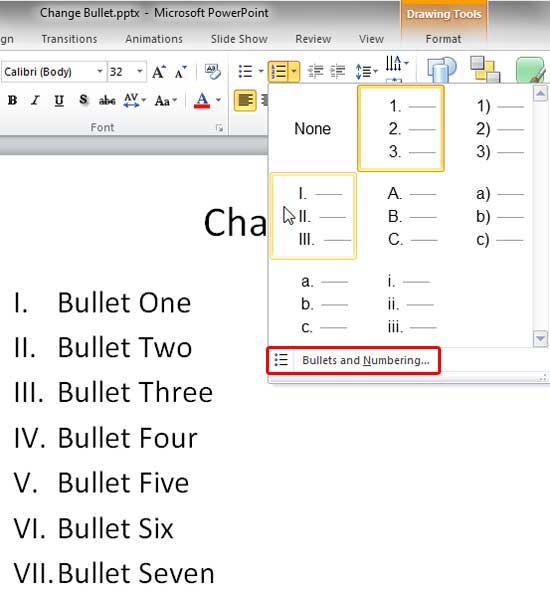Open Bullets and Numbering dialog
Viewport: 550px width, 595px height.
(x=353, y=360)
